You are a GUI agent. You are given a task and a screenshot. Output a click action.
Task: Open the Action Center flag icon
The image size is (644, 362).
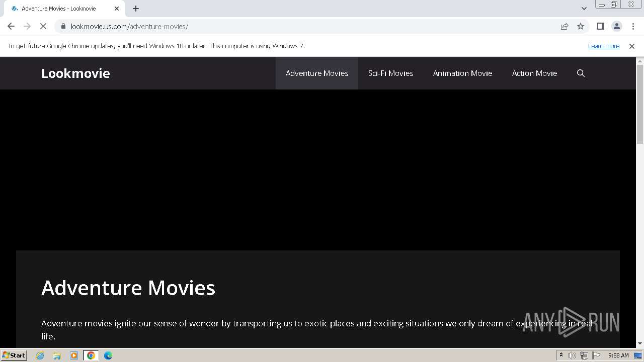click(x=596, y=355)
